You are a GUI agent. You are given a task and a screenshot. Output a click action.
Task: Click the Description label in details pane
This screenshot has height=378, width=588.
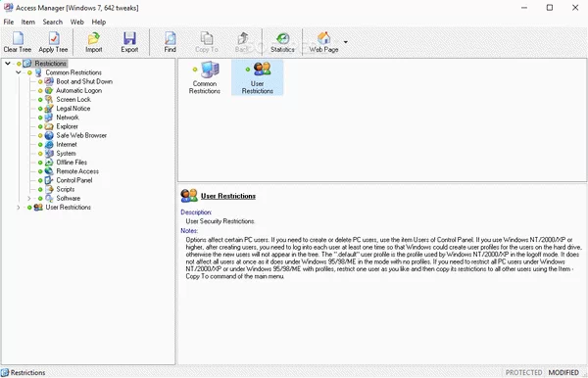tap(196, 213)
